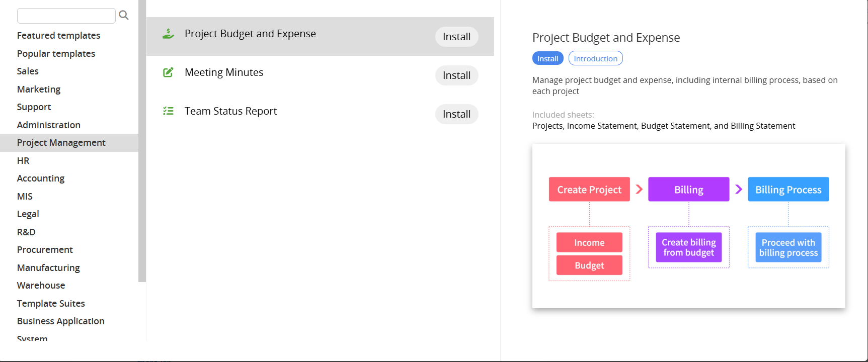Open the Featured templates category
Viewport: 868px width, 362px height.
tap(58, 36)
